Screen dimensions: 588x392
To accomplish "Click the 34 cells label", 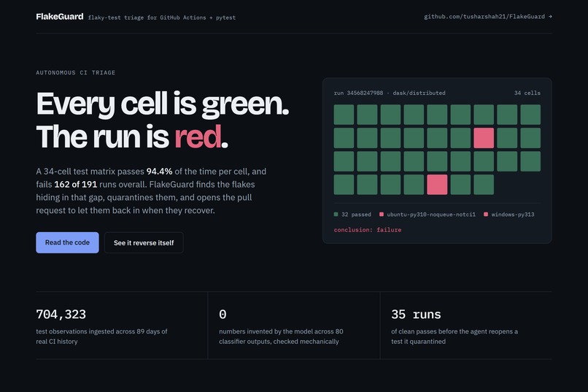I will click(527, 93).
